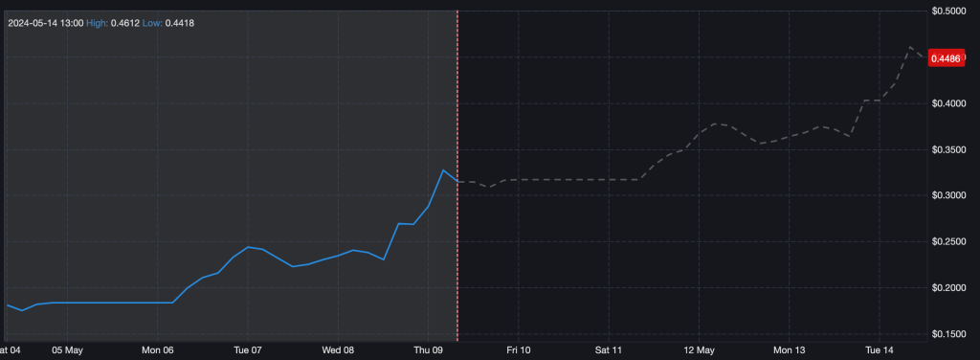Select the $0.3000 price axis label

pos(948,195)
